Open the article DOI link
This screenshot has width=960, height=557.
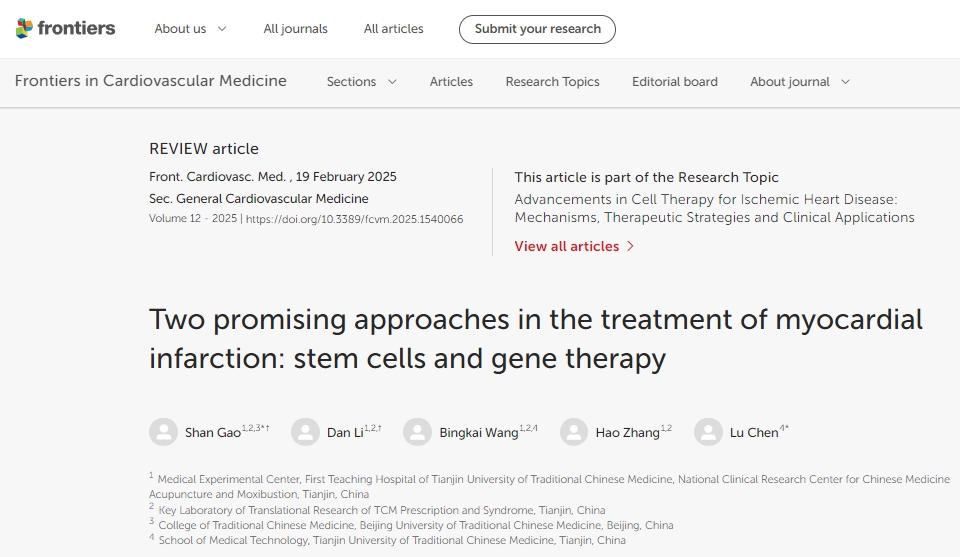354,219
